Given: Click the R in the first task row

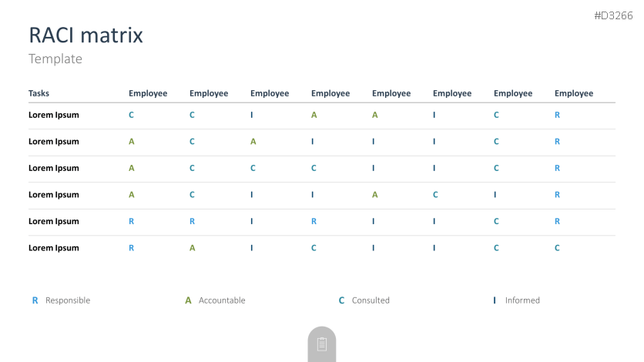Looking at the screenshot, I should [557, 115].
